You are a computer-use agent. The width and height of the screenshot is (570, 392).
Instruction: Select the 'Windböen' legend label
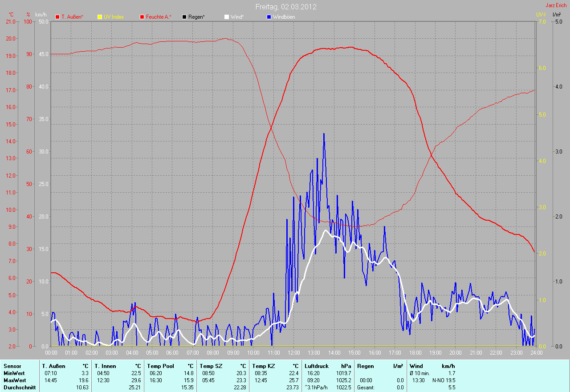284,17
